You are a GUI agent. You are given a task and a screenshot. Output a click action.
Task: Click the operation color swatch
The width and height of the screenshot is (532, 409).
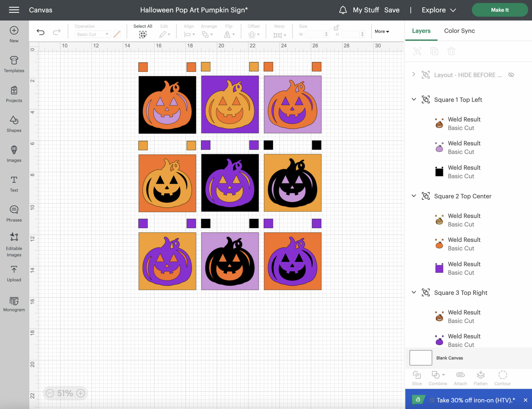tap(117, 34)
